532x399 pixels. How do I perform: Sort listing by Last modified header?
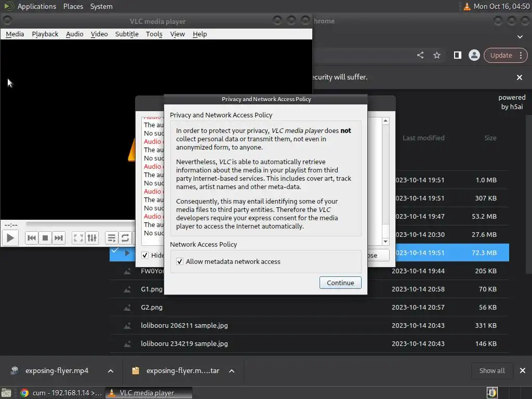(423, 138)
